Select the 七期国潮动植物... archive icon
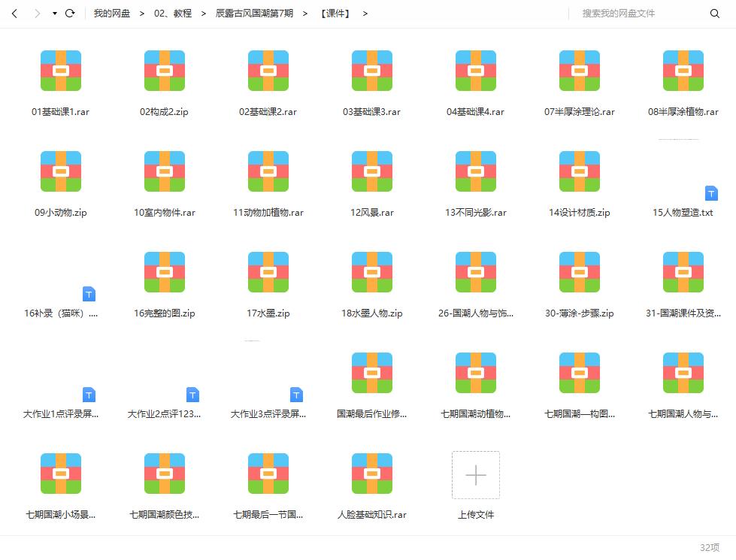Image resolution: width=736 pixels, height=560 pixels. click(x=476, y=373)
